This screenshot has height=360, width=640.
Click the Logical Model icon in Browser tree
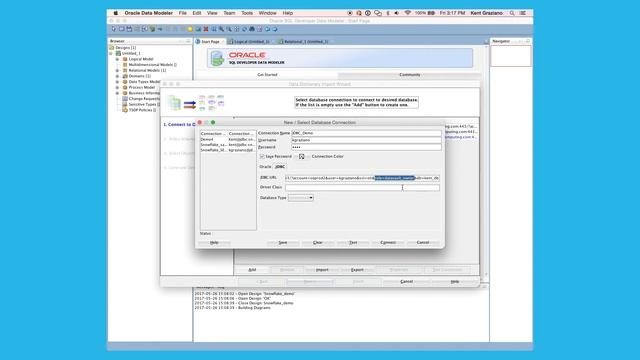coord(125,59)
